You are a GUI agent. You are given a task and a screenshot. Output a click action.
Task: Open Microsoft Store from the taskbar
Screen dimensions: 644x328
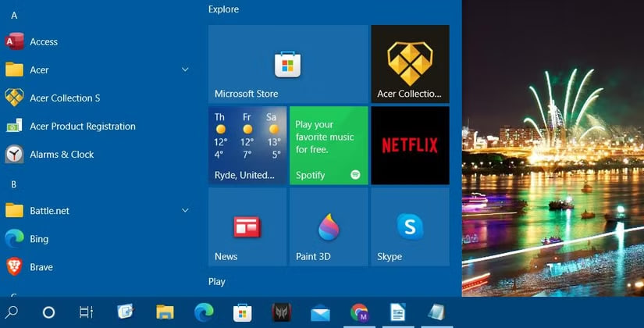pyautogui.click(x=242, y=312)
